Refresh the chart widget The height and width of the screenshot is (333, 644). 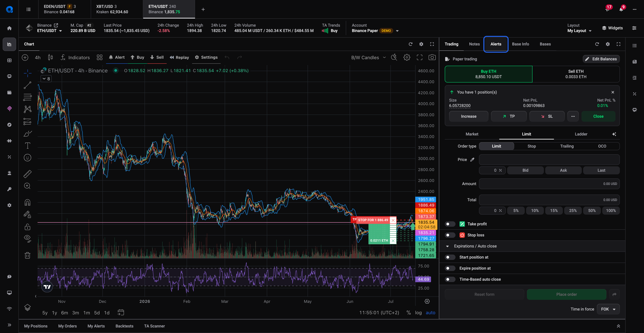click(x=411, y=44)
